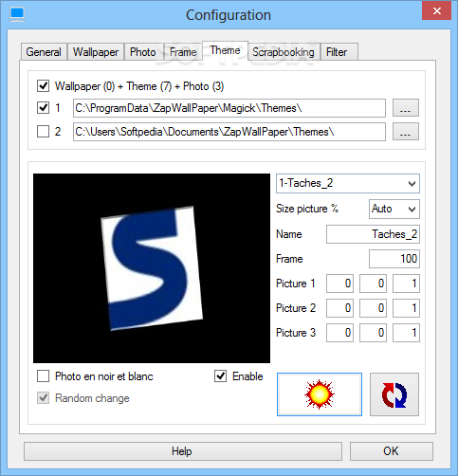Click the Name label beside the Taches_2 field
The height and width of the screenshot is (476, 458).
tap(289, 234)
